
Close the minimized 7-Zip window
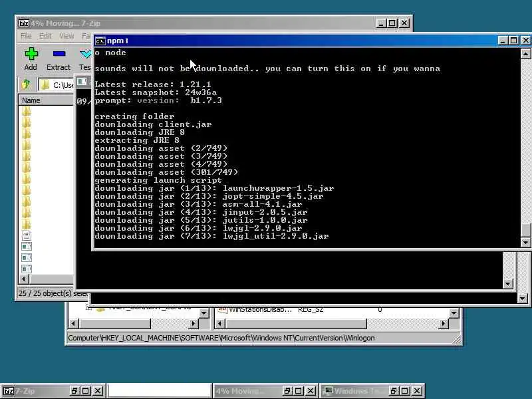(98, 391)
